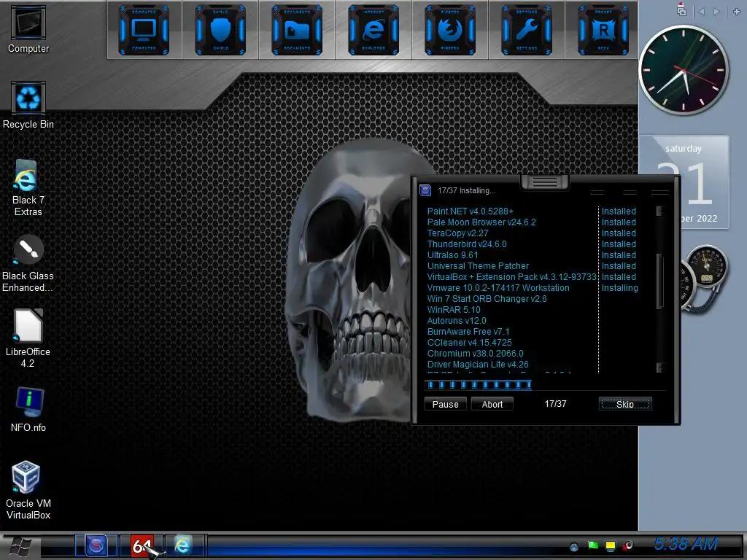Open the Computer desktop icon
The image size is (747, 560).
click(28, 29)
